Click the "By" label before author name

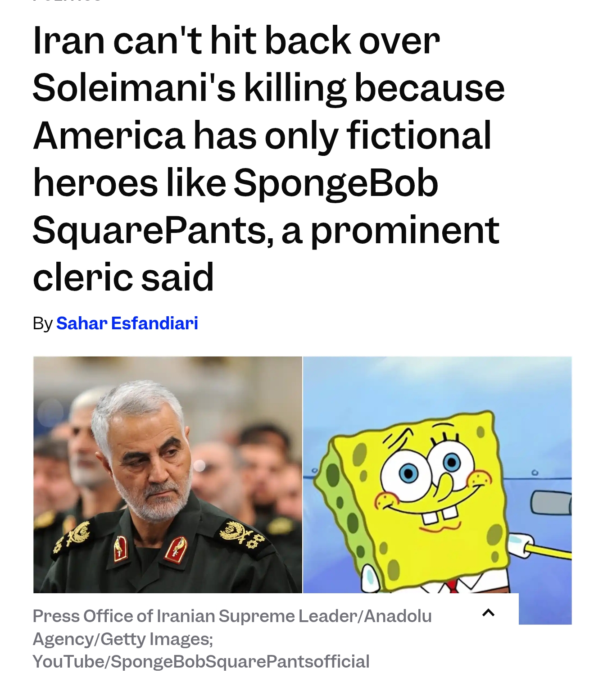pos(42,323)
